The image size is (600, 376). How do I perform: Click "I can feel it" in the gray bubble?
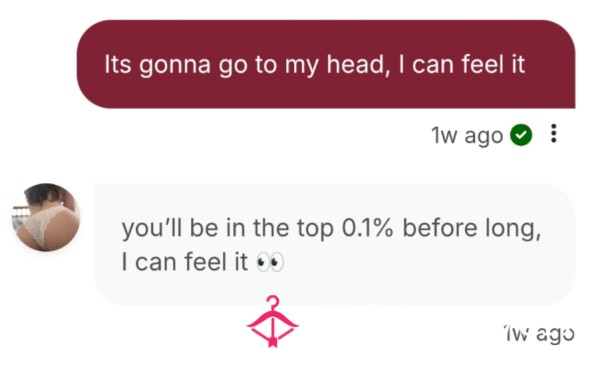pos(184,262)
